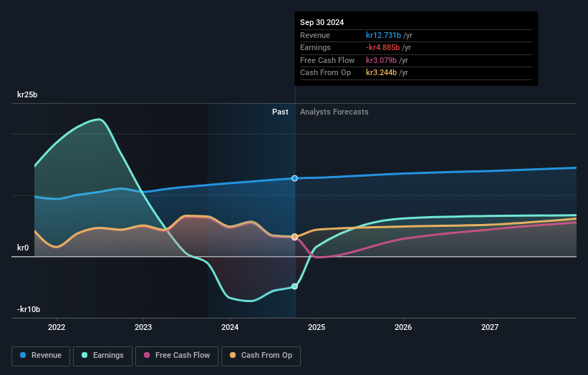The image size is (588, 375).
Task: Click the blue Revenue legend dot
Action: tap(23, 355)
